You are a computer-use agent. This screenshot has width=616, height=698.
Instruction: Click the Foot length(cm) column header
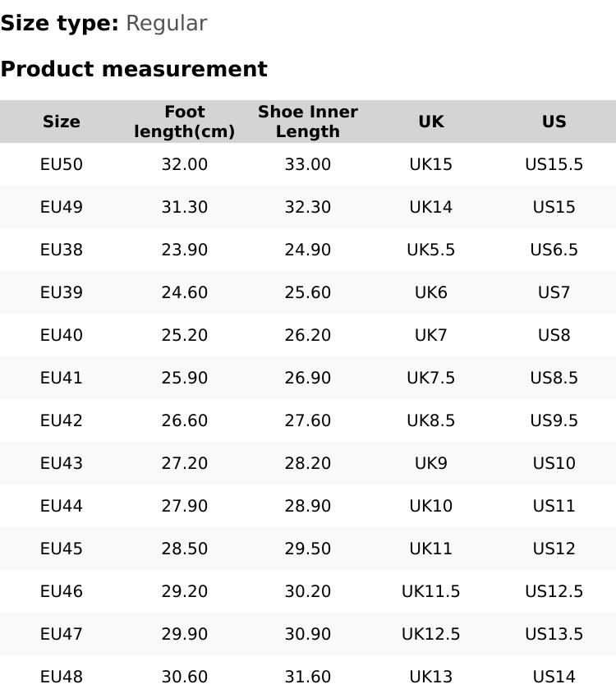185,122
